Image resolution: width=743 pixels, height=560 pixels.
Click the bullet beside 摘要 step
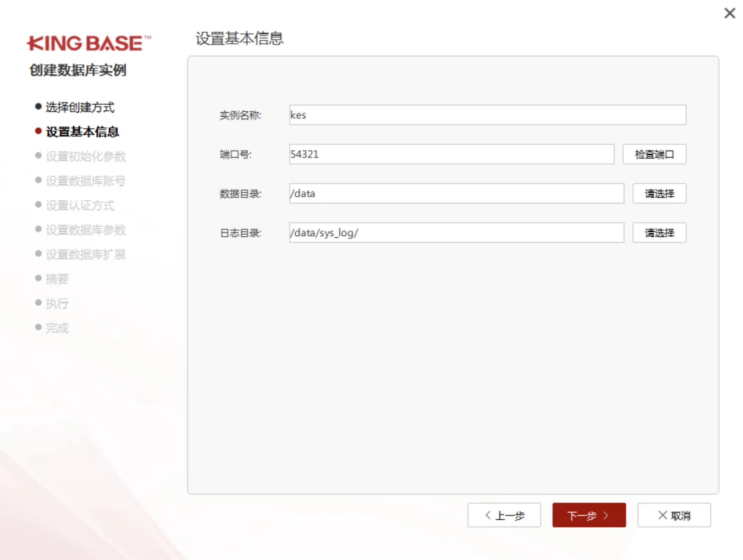click(x=37, y=279)
